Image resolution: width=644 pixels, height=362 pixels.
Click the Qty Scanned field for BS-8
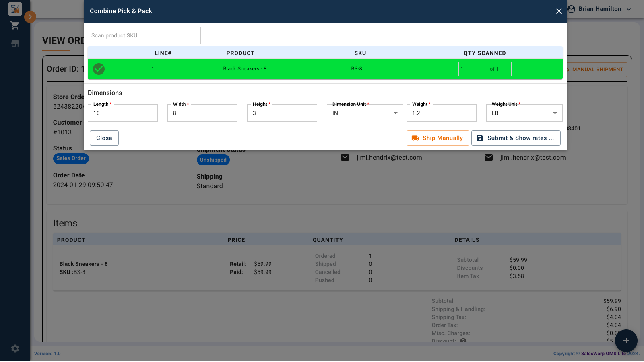click(x=485, y=69)
